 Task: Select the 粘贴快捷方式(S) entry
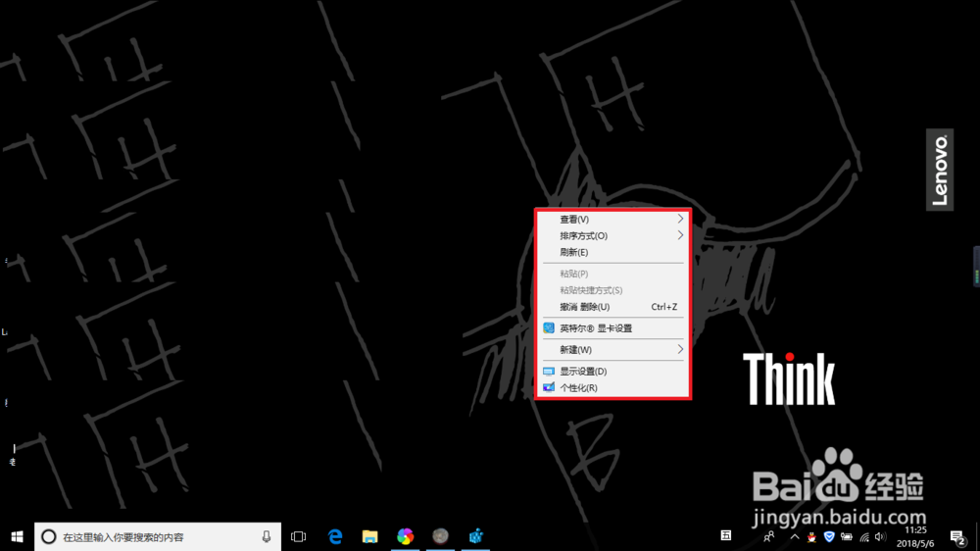click(612, 290)
